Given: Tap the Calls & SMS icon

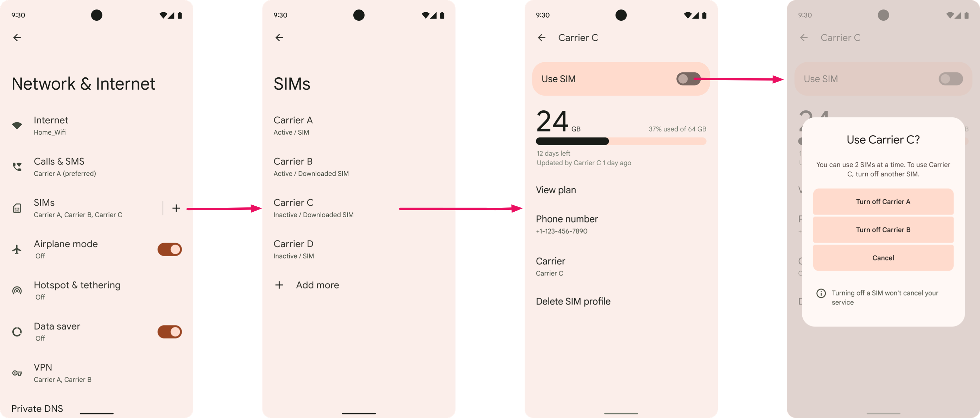Looking at the screenshot, I should point(17,166).
